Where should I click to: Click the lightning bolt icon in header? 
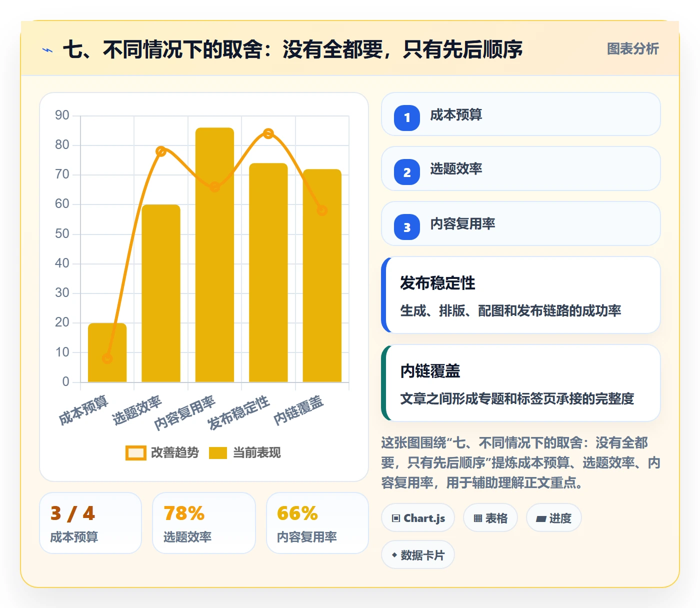[x=47, y=50]
